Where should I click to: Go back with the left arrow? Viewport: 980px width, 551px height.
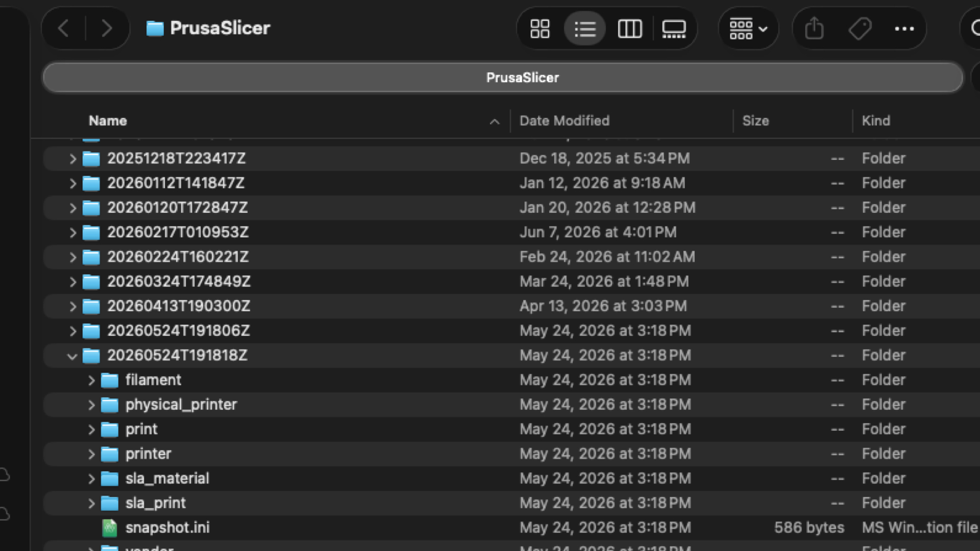tap(64, 28)
